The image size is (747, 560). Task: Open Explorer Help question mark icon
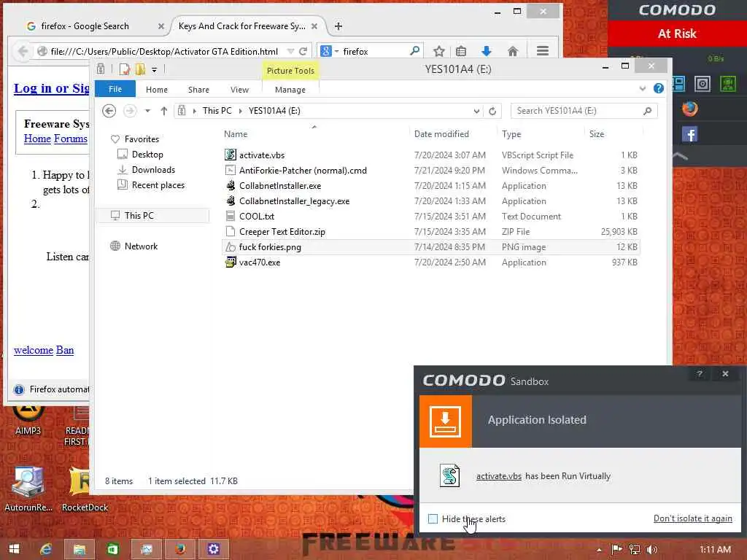tap(659, 88)
